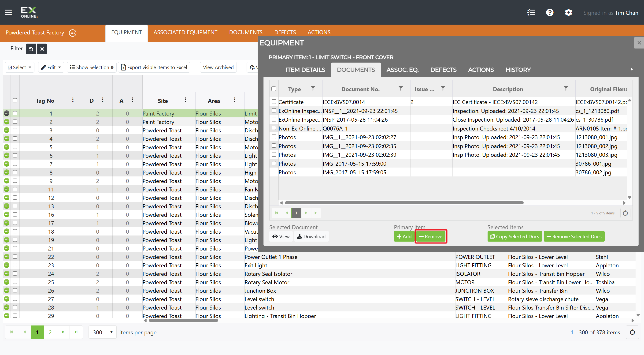
Task: Click documents grid horizontal scrollbar
Action: [404, 203]
